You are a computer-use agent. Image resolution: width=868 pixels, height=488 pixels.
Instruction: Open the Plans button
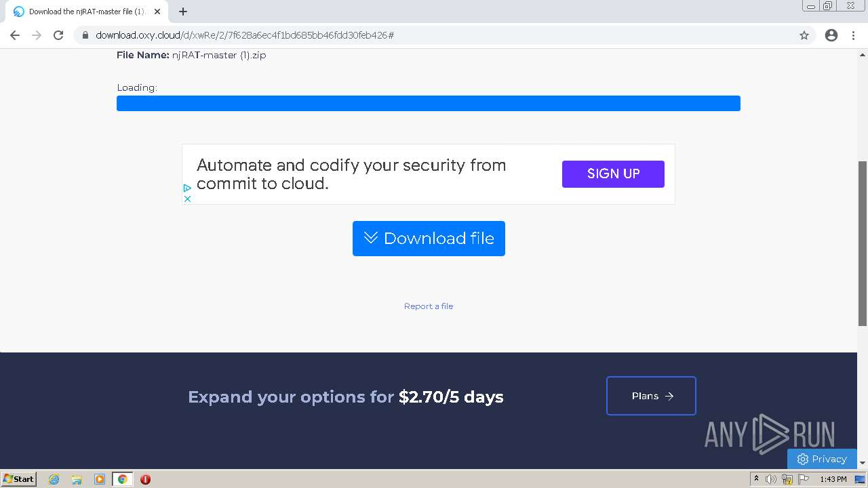pyautogui.click(x=651, y=396)
